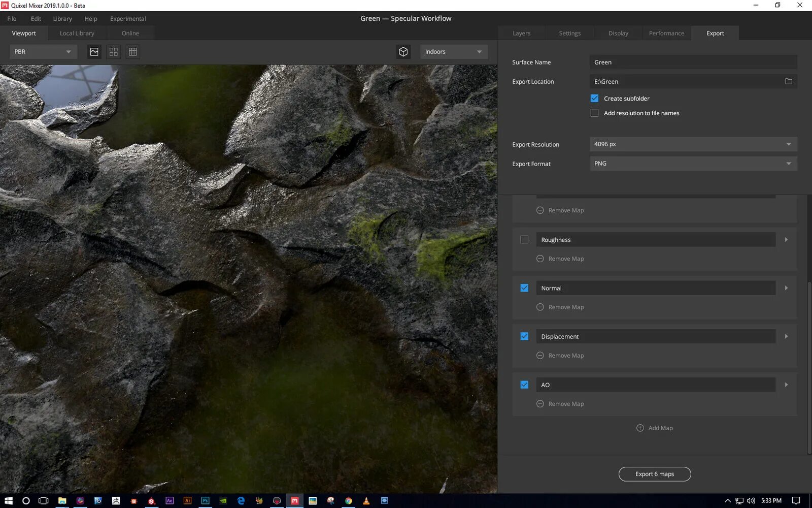Open the Experimental menu
This screenshot has height=508, width=812.
[128, 19]
